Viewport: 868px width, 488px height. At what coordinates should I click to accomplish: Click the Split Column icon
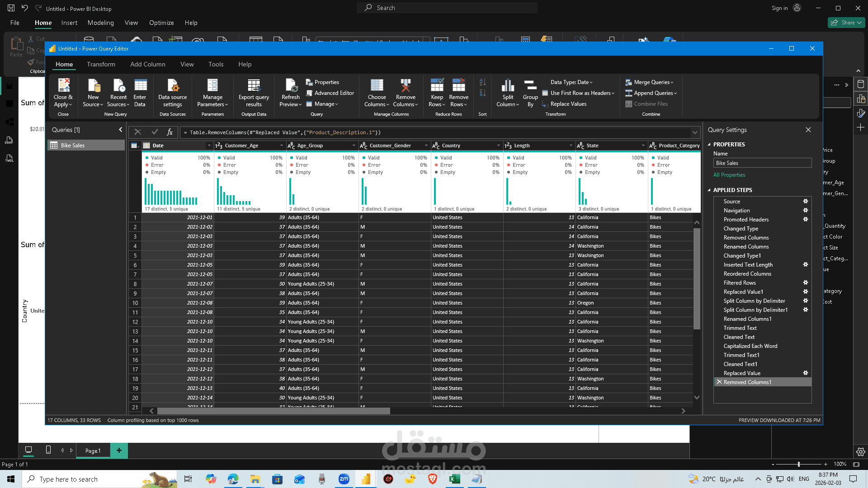pos(508,85)
